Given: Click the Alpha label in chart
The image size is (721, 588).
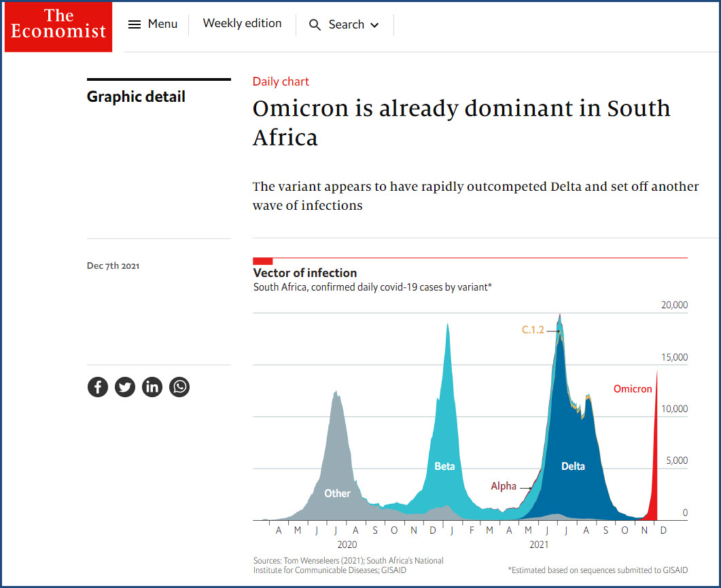Looking at the screenshot, I should point(504,486).
